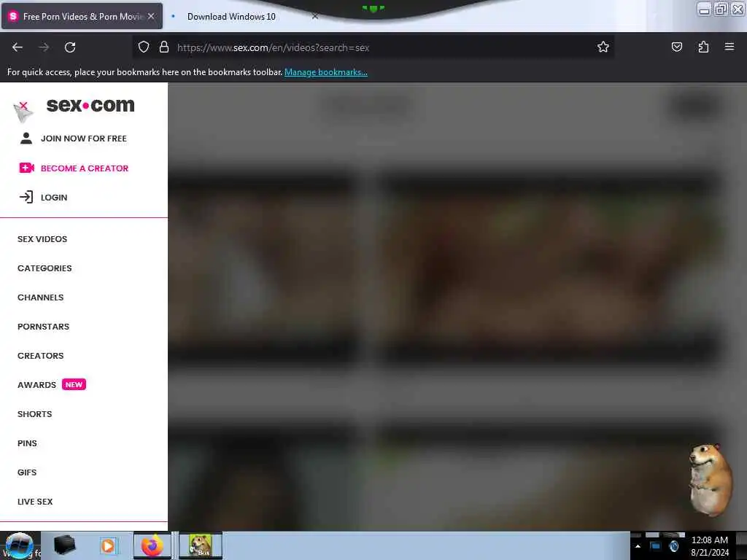Click the browser back arrow
Image resolution: width=747 pixels, height=560 pixels.
pyautogui.click(x=18, y=47)
